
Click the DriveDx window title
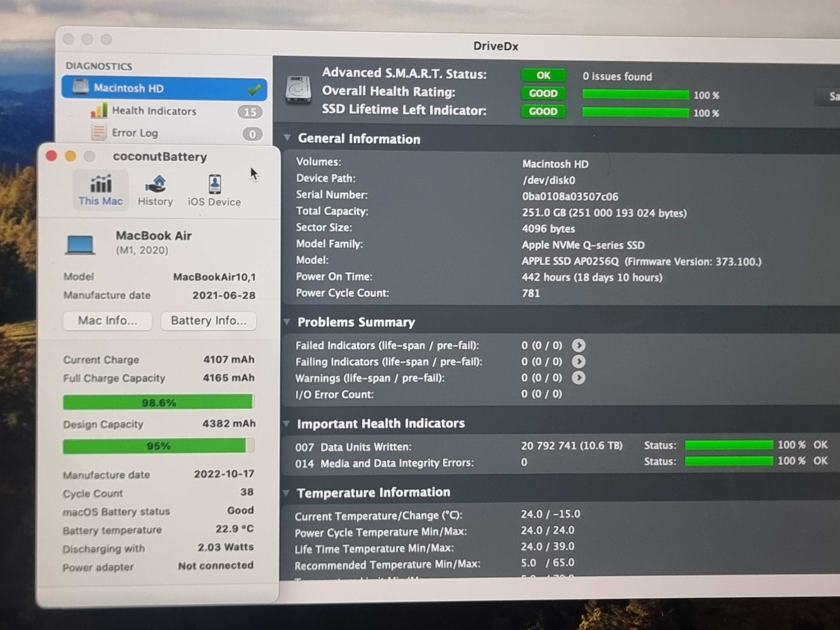tap(496, 46)
